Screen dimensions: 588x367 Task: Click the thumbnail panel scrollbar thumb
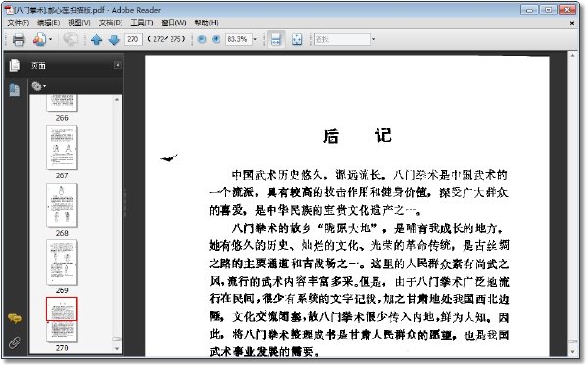pos(117,339)
